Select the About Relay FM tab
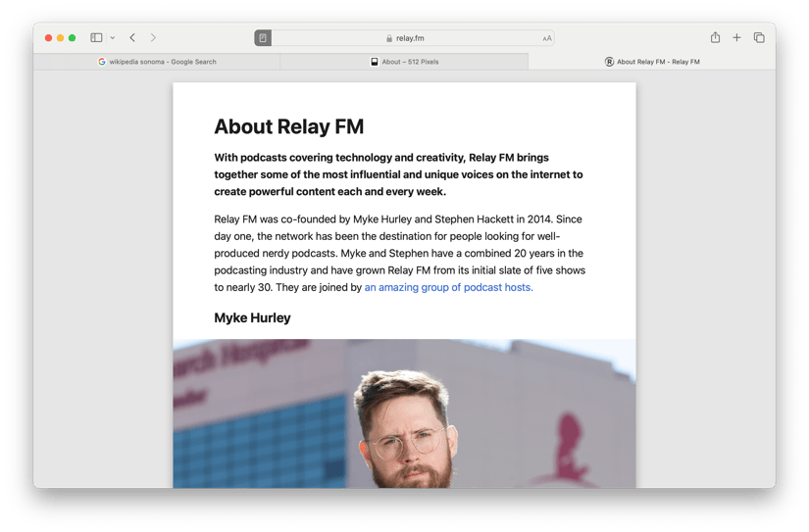Image resolution: width=809 pixels, height=532 pixels. pyautogui.click(x=652, y=62)
